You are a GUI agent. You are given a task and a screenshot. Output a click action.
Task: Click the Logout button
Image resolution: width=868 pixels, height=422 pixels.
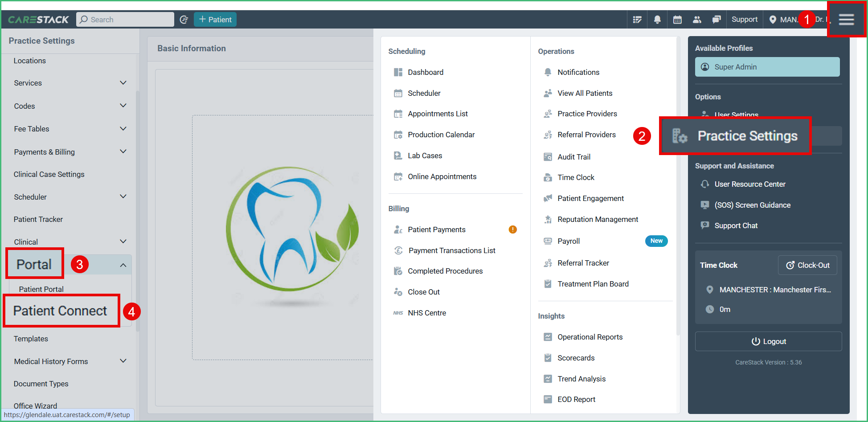768,341
